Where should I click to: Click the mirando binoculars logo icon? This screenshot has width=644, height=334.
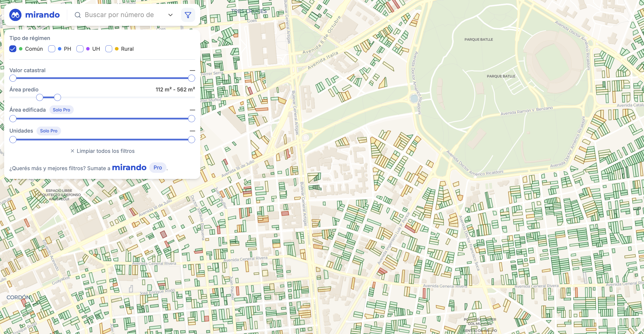15,15
